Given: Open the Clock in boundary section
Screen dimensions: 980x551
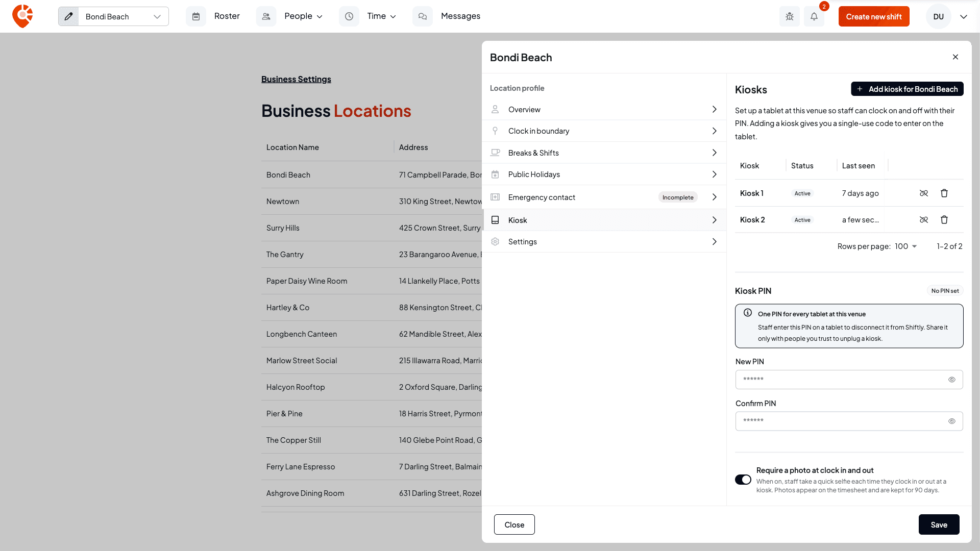Looking at the screenshot, I should click(604, 131).
